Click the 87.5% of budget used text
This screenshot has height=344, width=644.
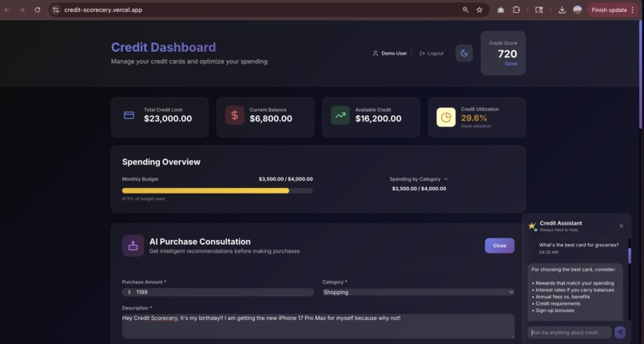click(143, 199)
